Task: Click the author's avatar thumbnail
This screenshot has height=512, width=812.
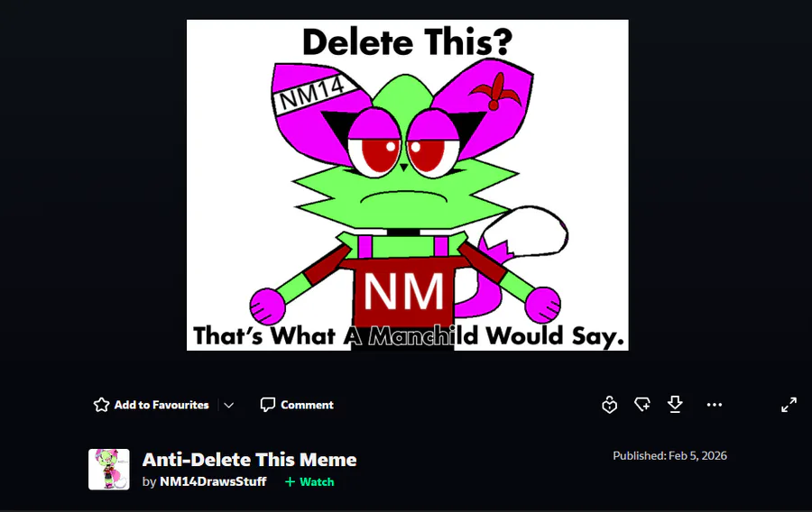Action: 109,469
